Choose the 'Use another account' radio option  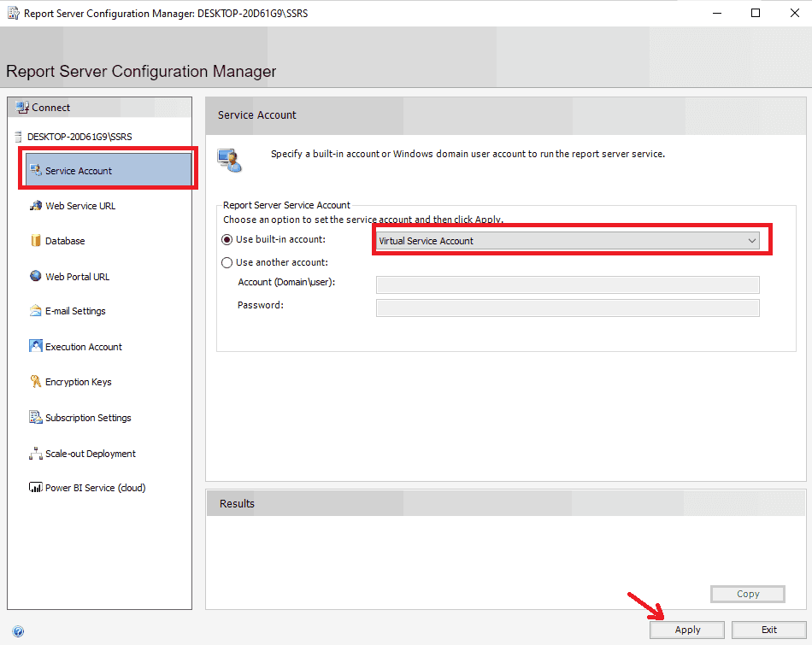(x=227, y=263)
